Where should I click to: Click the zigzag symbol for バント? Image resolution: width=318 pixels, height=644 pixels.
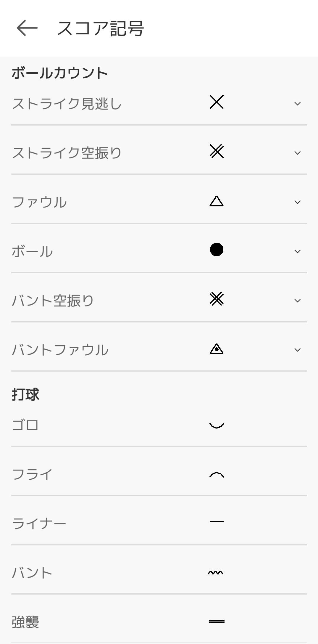[x=216, y=573]
